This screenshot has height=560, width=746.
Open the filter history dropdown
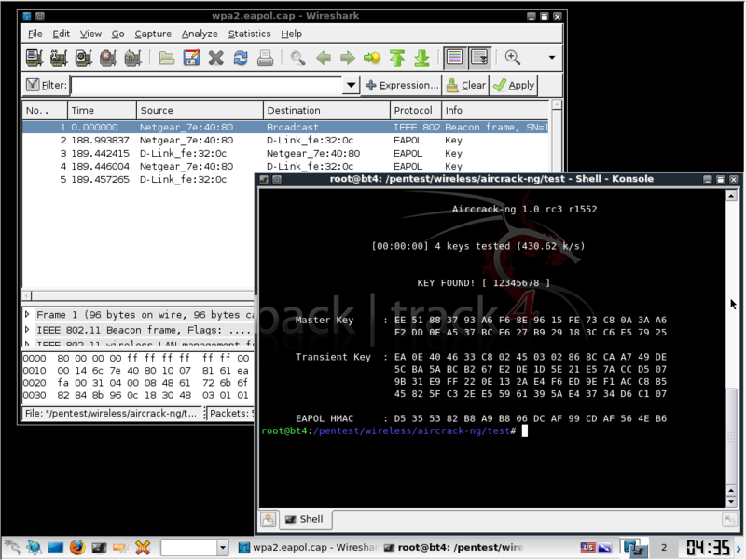point(349,85)
